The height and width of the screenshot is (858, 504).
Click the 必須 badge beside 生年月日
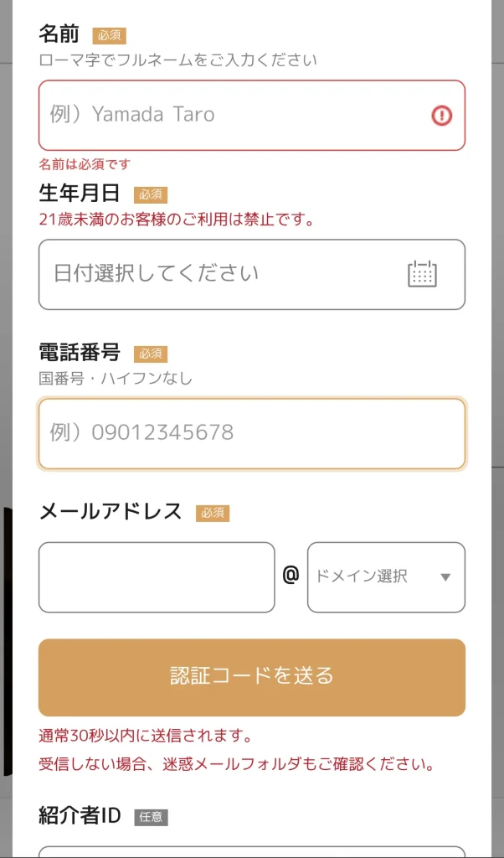tap(151, 194)
